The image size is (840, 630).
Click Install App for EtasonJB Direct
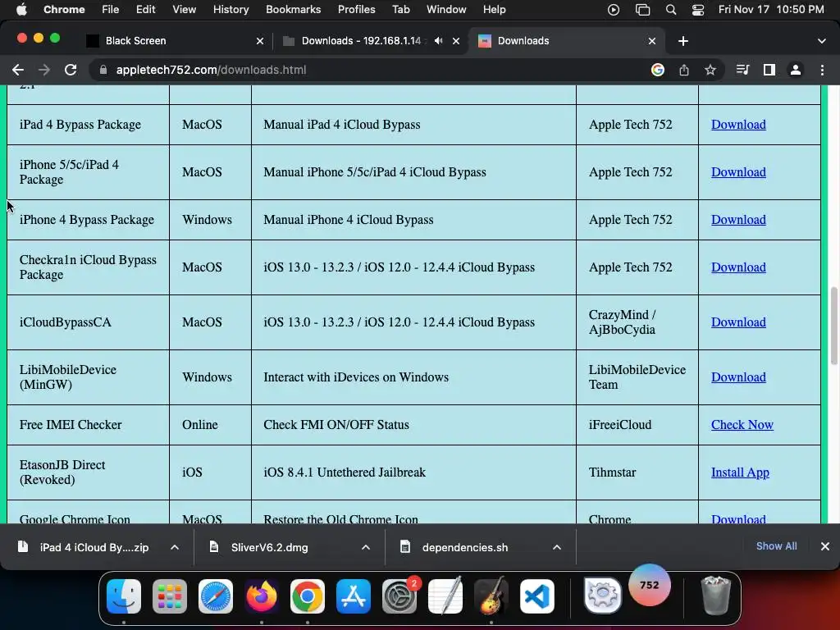(740, 472)
